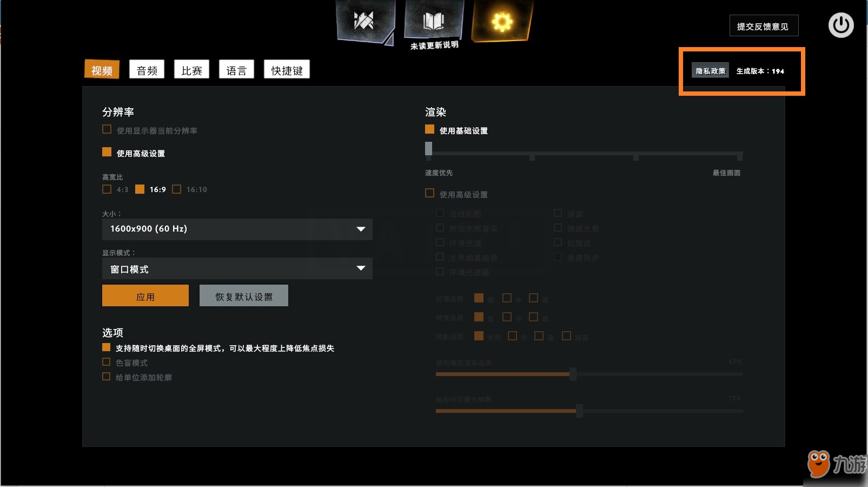
Task: Enable 环境光效 checkbox
Action: pos(440,242)
